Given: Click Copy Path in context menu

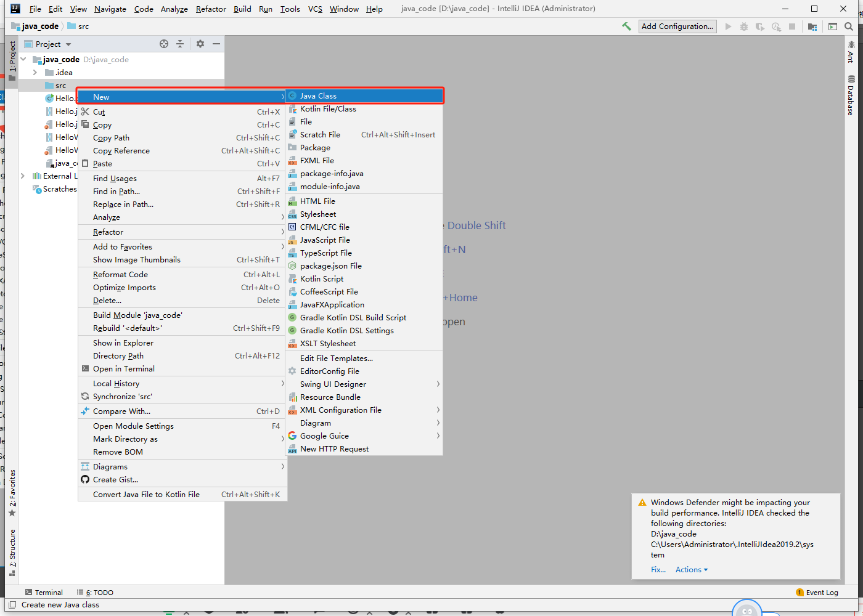Looking at the screenshot, I should tap(182, 138).
